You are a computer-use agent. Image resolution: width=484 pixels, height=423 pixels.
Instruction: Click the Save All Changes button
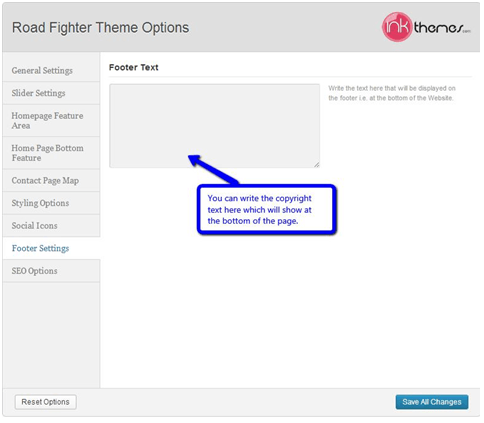point(432,402)
